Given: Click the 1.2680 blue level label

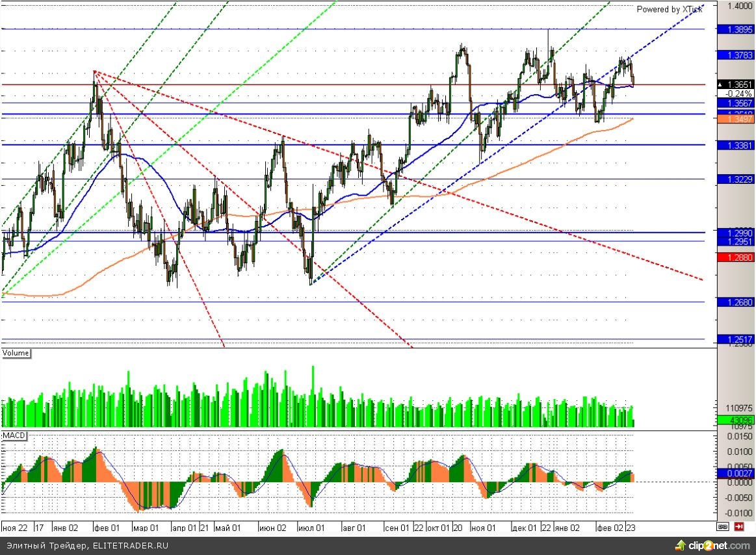Looking at the screenshot, I should click(736, 302).
